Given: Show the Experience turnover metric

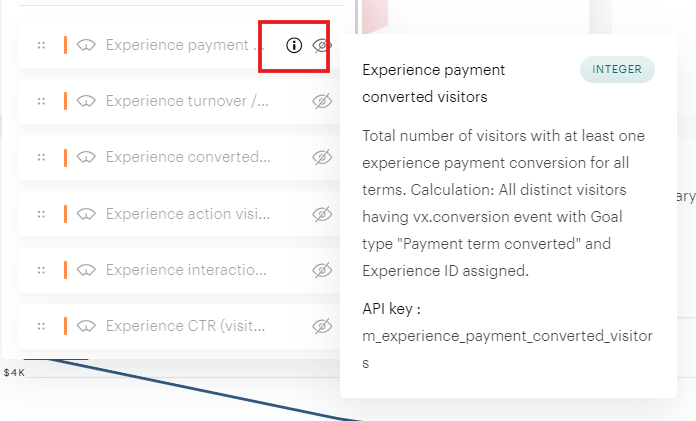Looking at the screenshot, I should pyautogui.click(x=321, y=101).
